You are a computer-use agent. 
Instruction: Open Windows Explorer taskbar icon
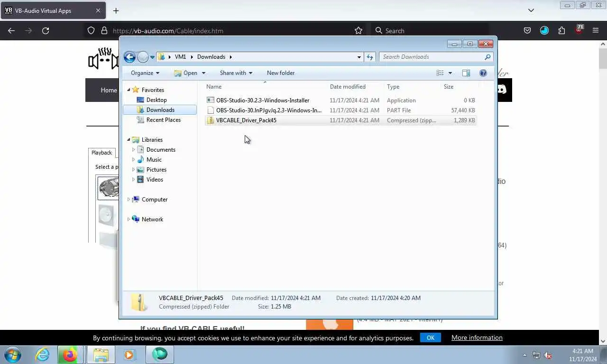click(x=101, y=355)
